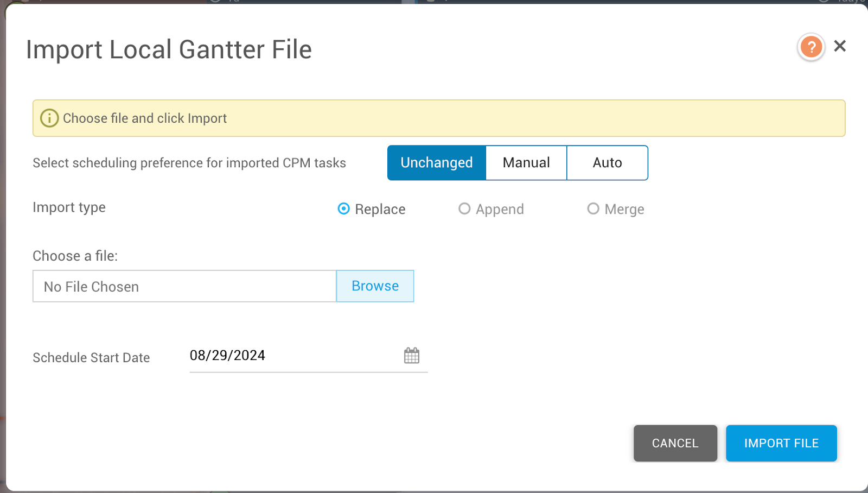The width and height of the screenshot is (868, 493).
Task: Select the Auto scheduling preference
Action: click(607, 163)
